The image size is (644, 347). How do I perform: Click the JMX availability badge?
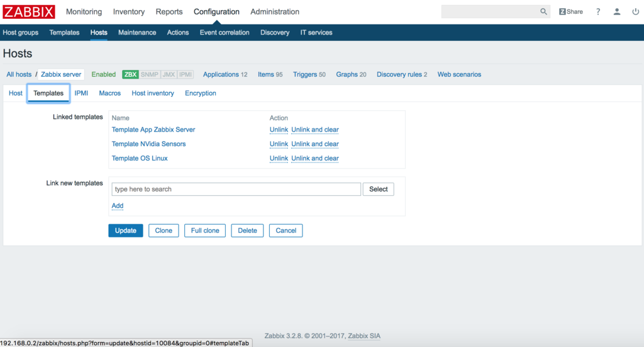pyautogui.click(x=169, y=74)
